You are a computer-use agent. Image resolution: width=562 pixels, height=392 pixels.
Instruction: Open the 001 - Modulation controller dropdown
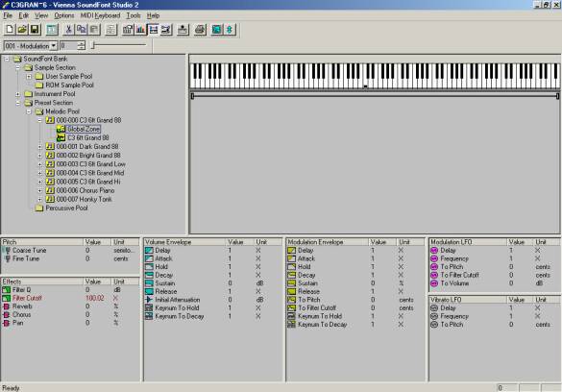point(54,46)
